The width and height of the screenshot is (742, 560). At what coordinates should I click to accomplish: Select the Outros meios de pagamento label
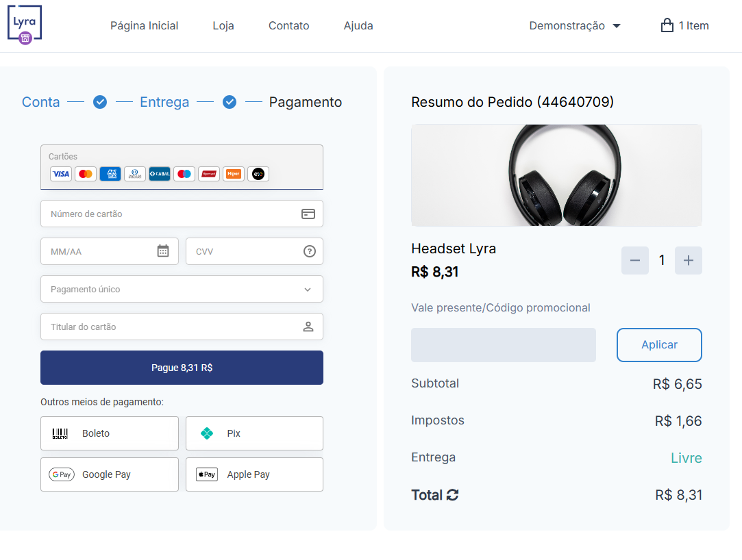coord(102,402)
